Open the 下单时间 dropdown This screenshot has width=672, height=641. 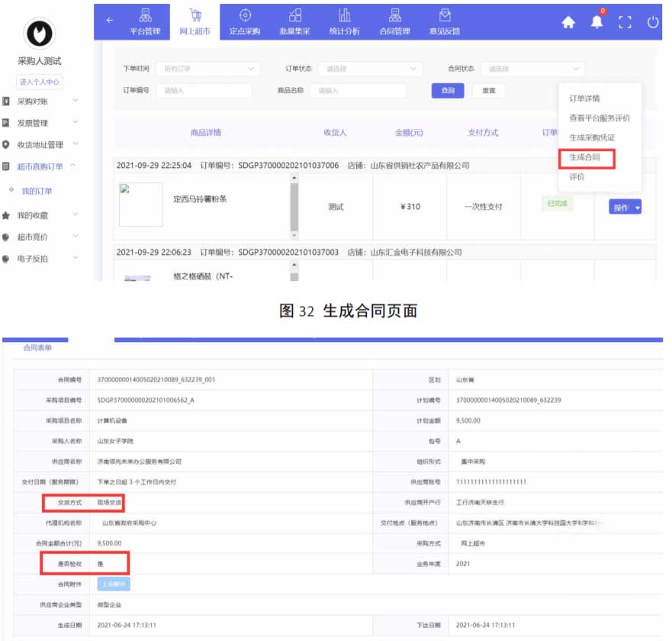207,69
